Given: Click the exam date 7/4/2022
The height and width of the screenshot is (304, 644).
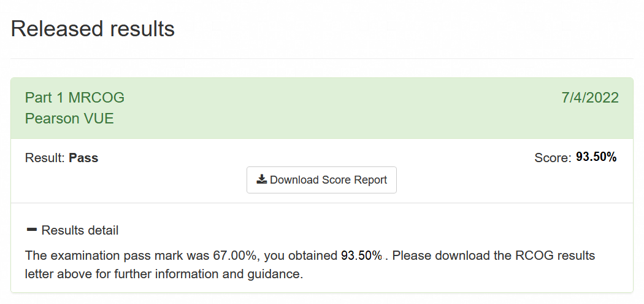Looking at the screenshot, I should click(590, 98).
